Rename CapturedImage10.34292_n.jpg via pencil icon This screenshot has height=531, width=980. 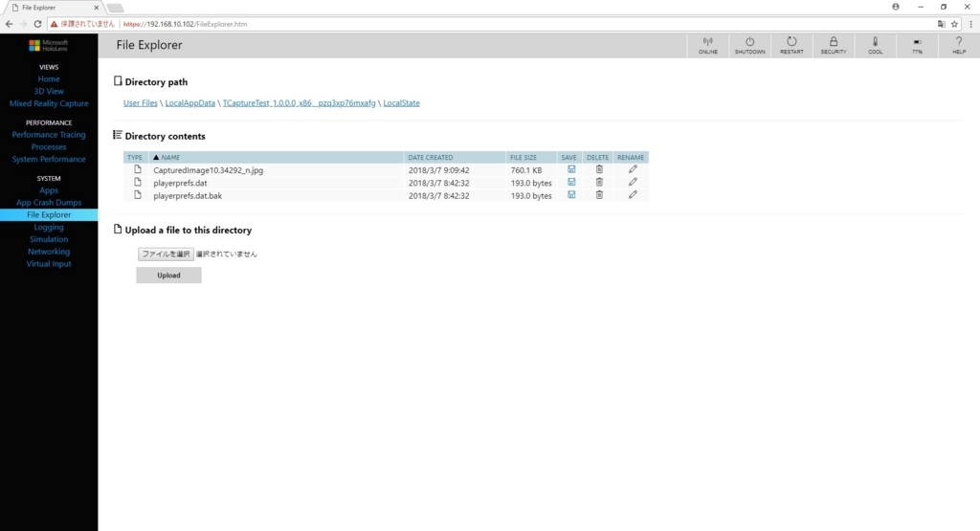(x=633, y=169)
